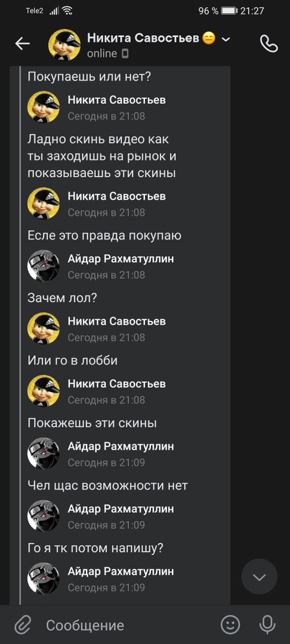Select the message "Или го в лобби"

73,360
